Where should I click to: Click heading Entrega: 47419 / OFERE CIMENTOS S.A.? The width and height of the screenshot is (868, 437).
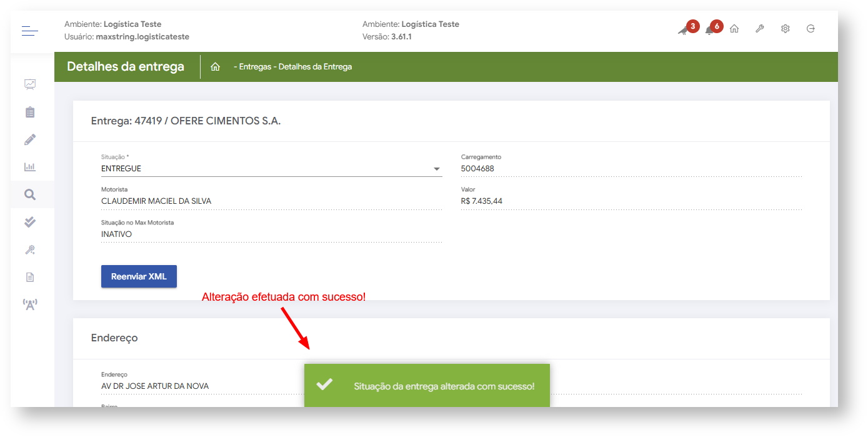tap(186, 121)
